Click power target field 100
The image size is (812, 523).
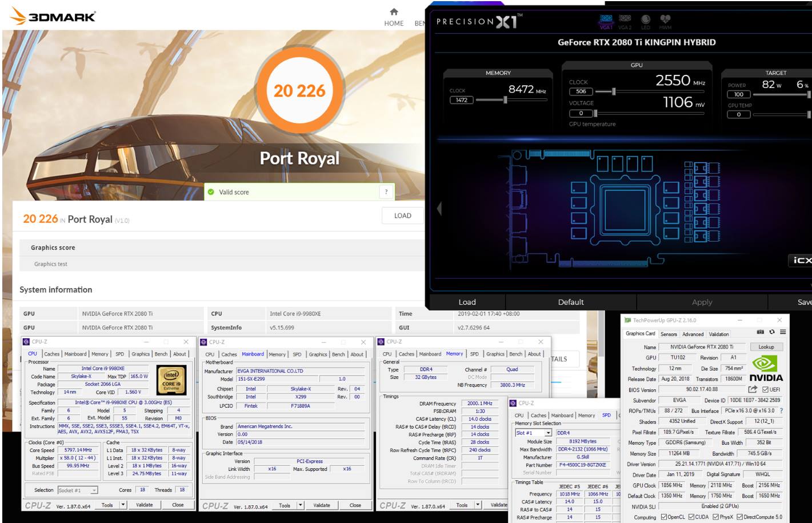coord(739,94)
